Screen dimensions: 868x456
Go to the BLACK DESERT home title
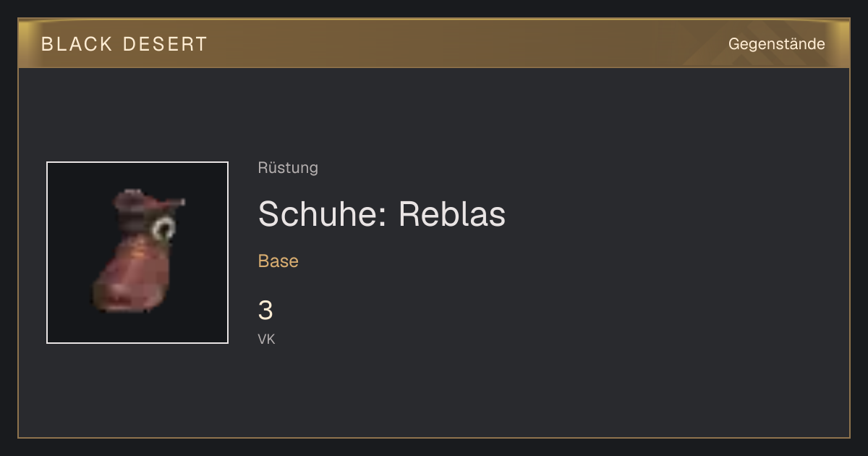click(x=124, y=44)
